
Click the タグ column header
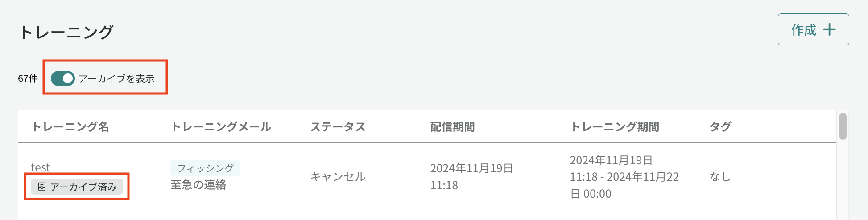click(720, 127)
